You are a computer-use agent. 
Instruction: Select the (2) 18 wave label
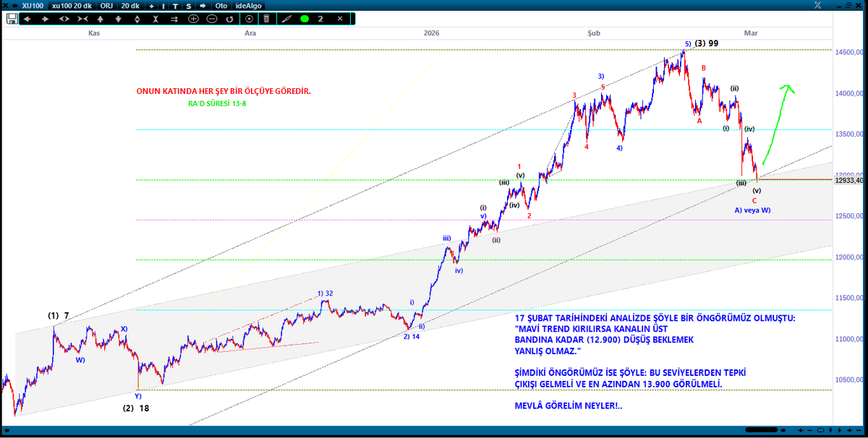pos(135,408)
